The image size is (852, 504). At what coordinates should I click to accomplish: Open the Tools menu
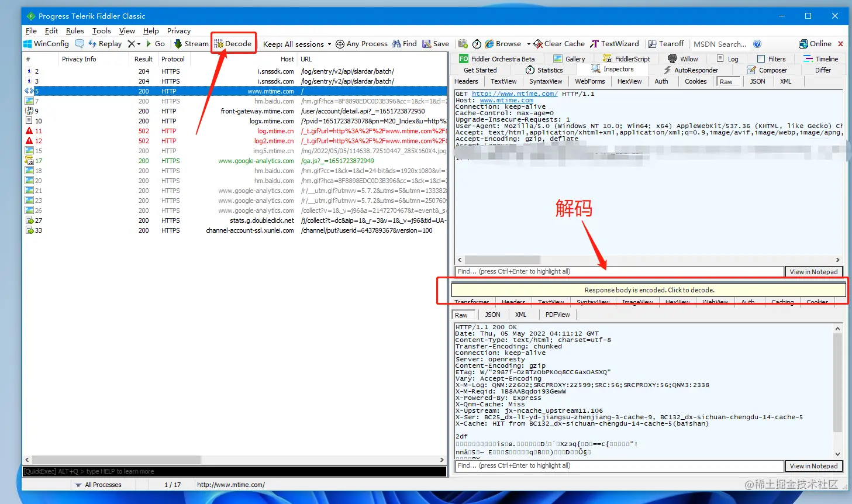101,31
